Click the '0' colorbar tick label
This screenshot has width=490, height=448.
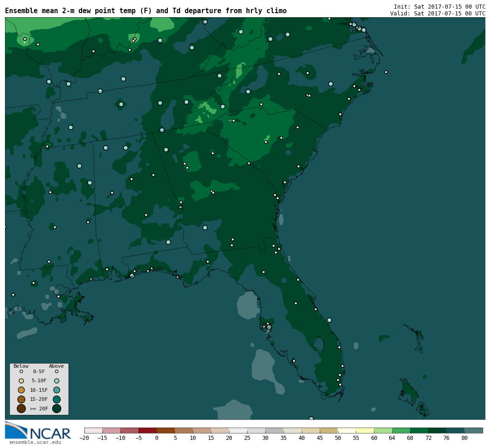click(x=157, y=438)
